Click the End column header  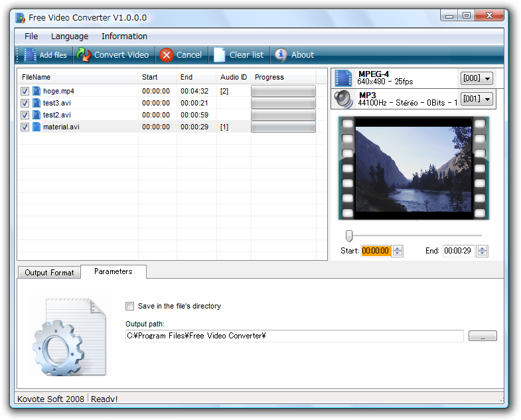(196, 77)
